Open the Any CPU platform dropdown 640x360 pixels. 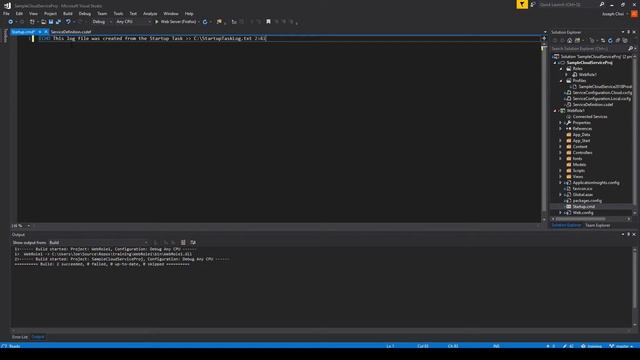pyautogui.click(x=133, y=22)
